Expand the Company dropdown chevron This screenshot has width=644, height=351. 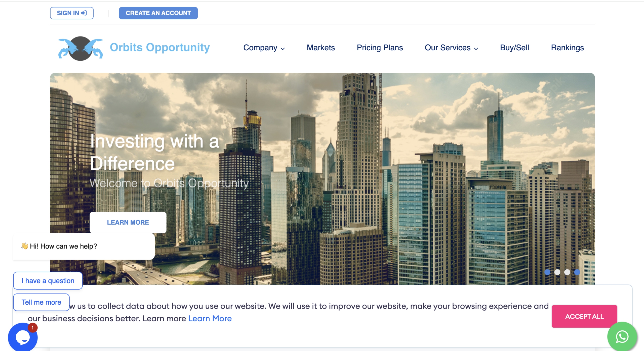(x=283, y=49)
